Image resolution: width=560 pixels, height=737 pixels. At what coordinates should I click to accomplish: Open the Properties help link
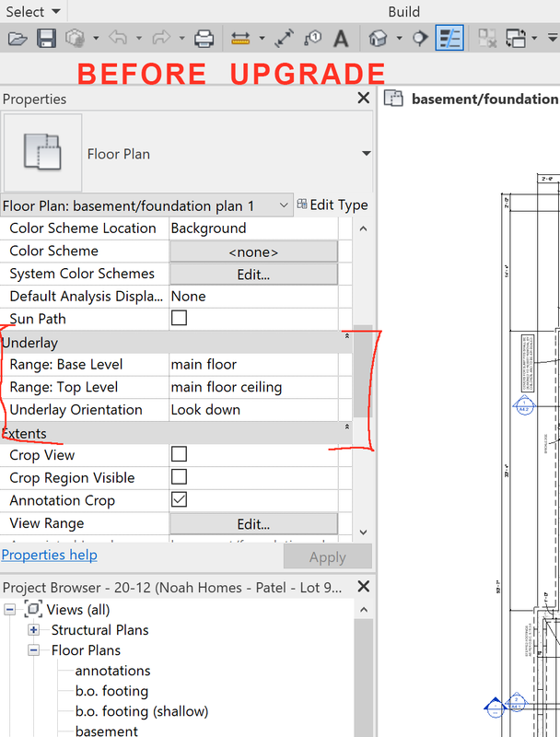click(50, 556)
